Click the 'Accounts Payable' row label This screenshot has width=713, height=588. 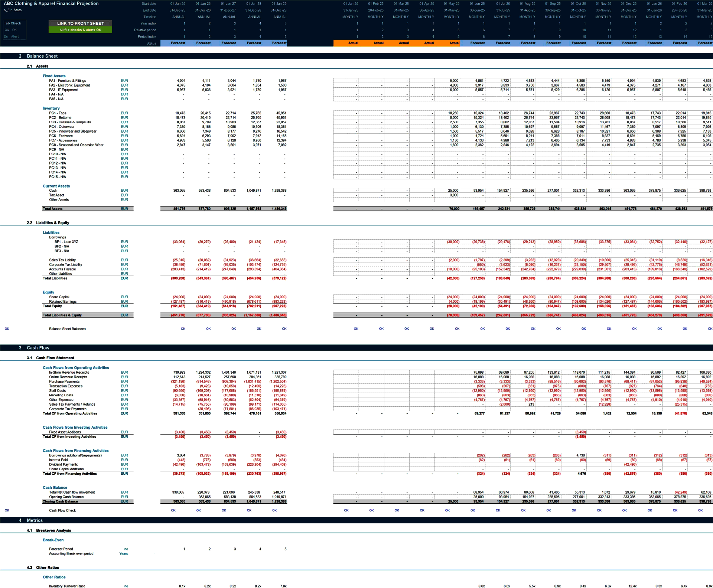[62, 269]
